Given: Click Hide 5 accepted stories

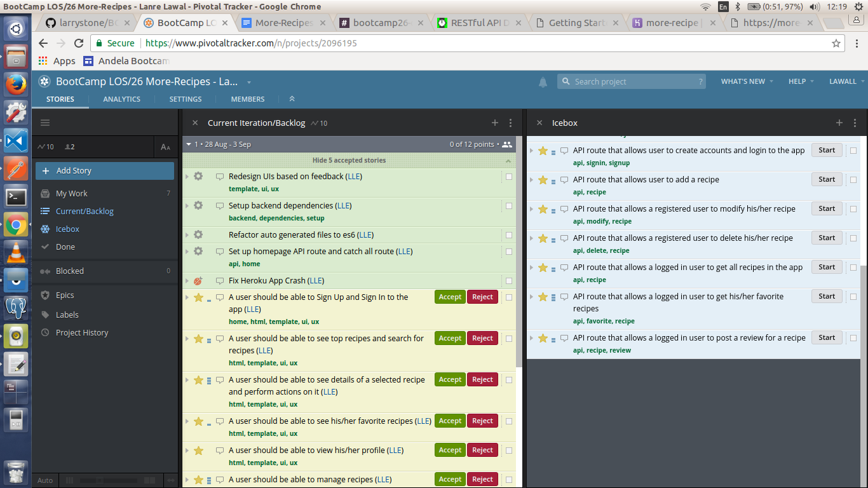Looking at the screenshot, I should coord(349,160).
